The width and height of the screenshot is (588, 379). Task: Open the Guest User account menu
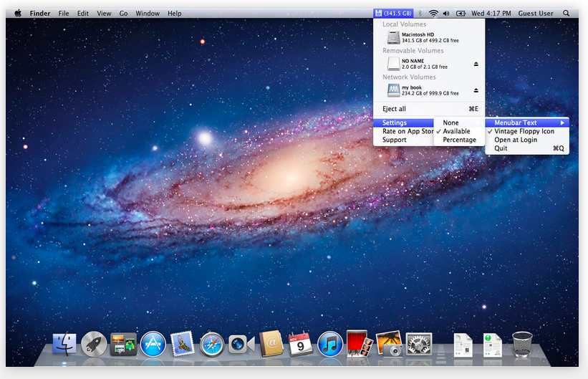pyautogui.click(x=536, y=13)
